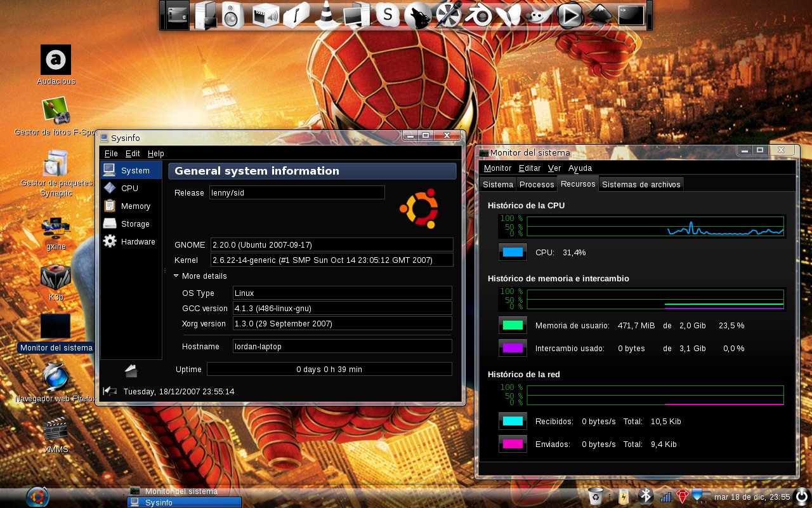Click the home icon in Sysinfo
Viewport: 812px width, 508px height.
point(131,371)
